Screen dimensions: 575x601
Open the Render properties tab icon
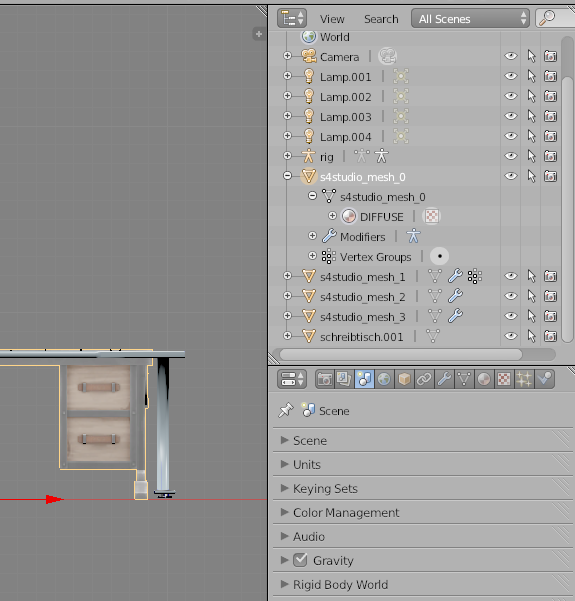click(x=325, y=379)
